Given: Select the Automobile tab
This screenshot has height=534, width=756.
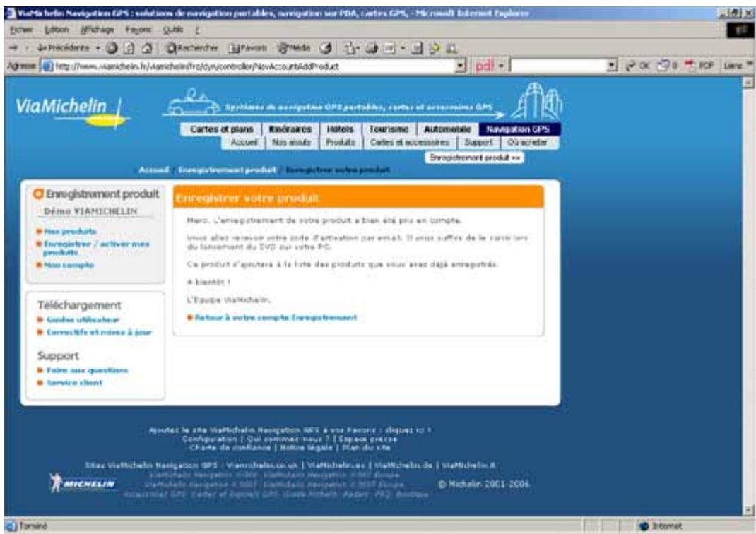Looking at the screenshot, I should pyautogui.click(x=447, y=129).
